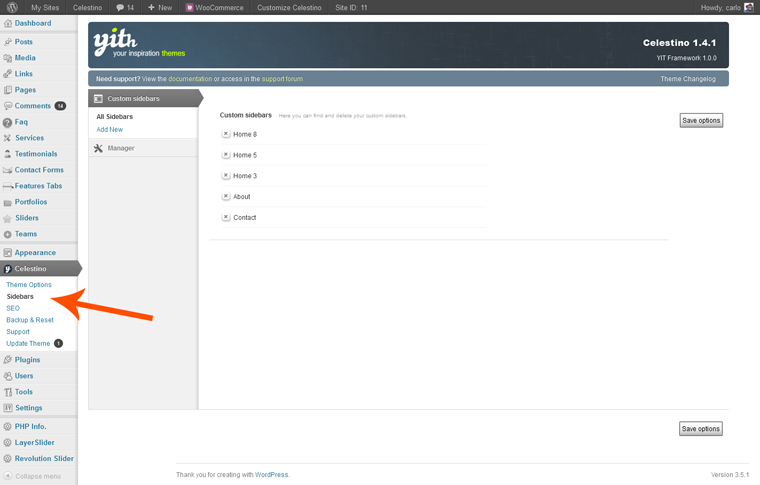Click the Home 8 sidebar name
This screenshot has height=485, width=760.
[x=245, y=135]
